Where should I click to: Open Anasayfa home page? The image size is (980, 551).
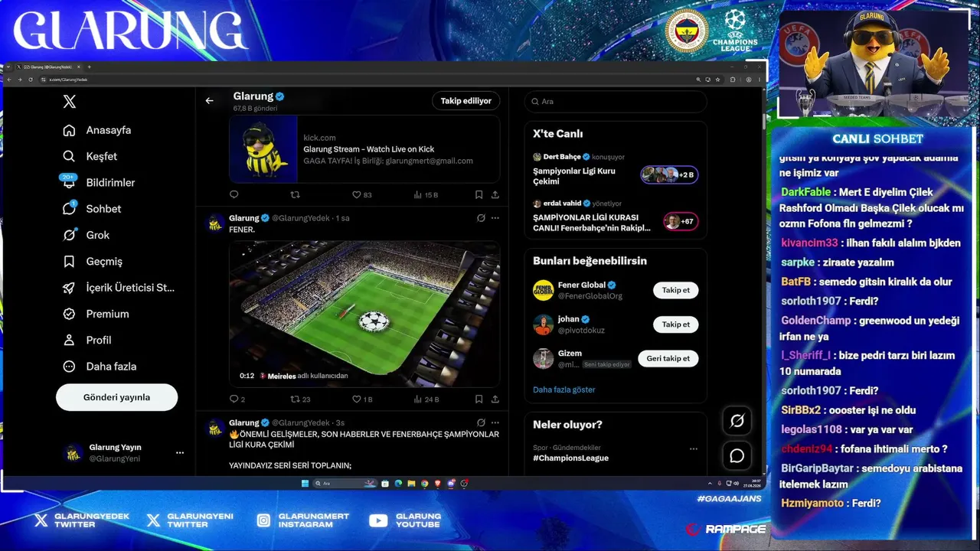point(97,130)
